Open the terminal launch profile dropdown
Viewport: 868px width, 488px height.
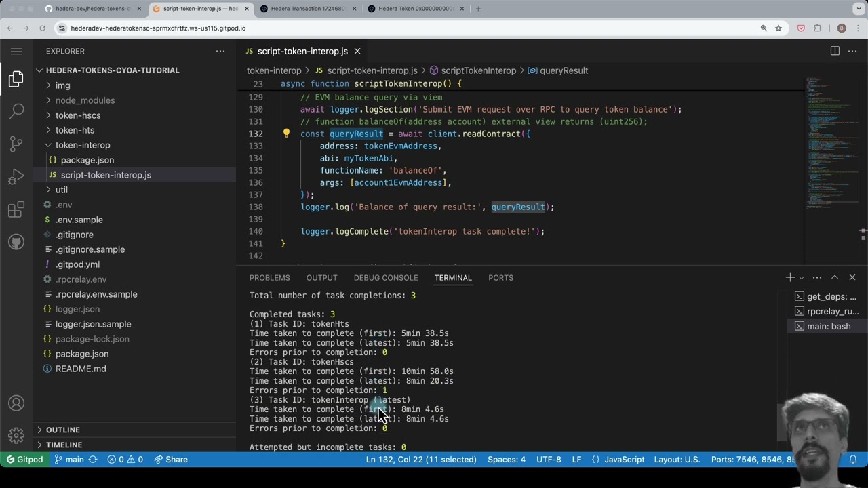[x=802, y=277]
